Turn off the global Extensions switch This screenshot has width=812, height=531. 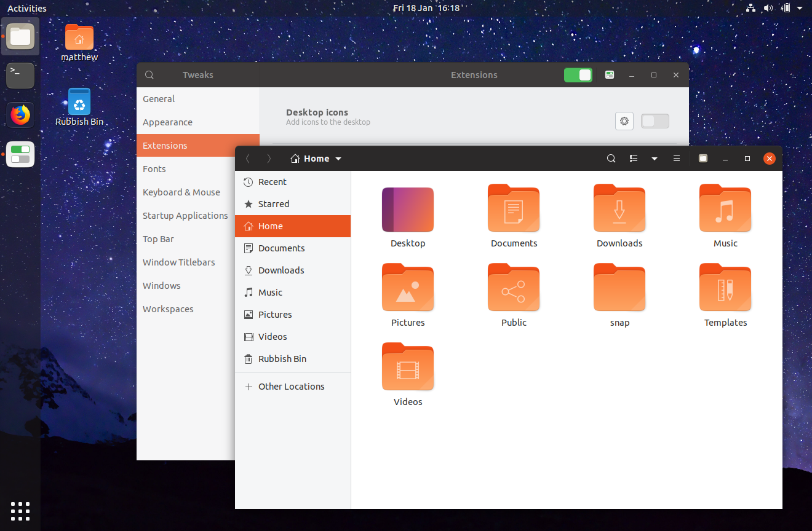pyautogui.click(x=578, y=75)
